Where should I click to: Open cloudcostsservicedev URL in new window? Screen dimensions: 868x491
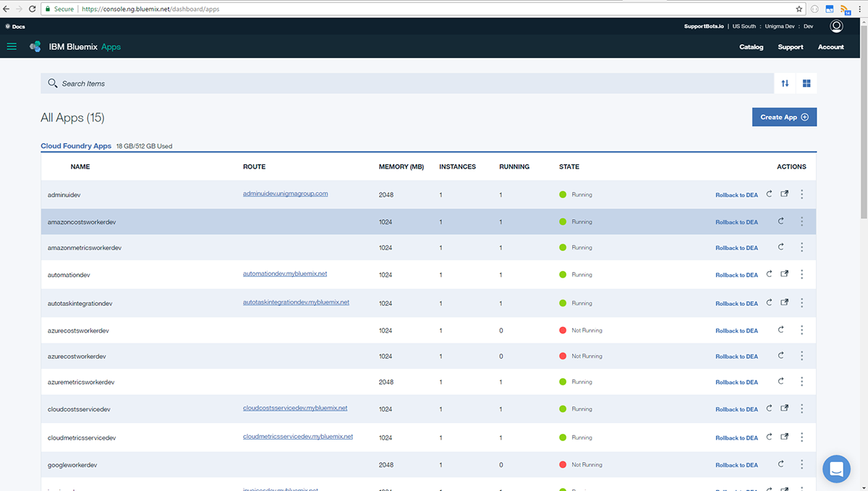pyautogui.click(x=785, y=409)
